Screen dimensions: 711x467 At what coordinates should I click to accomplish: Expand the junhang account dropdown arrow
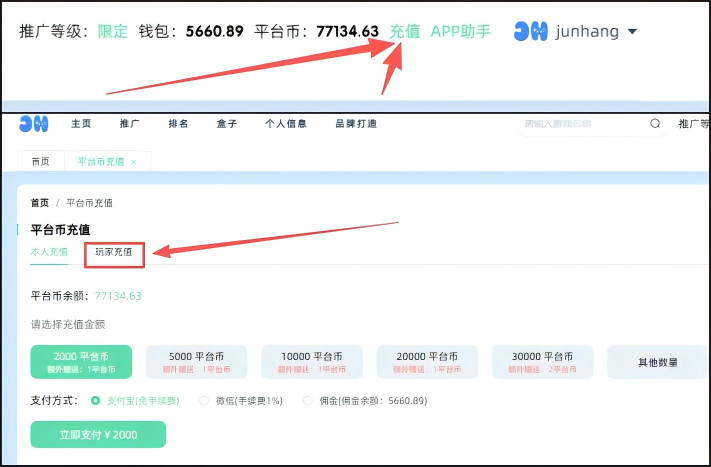[632, 32]
